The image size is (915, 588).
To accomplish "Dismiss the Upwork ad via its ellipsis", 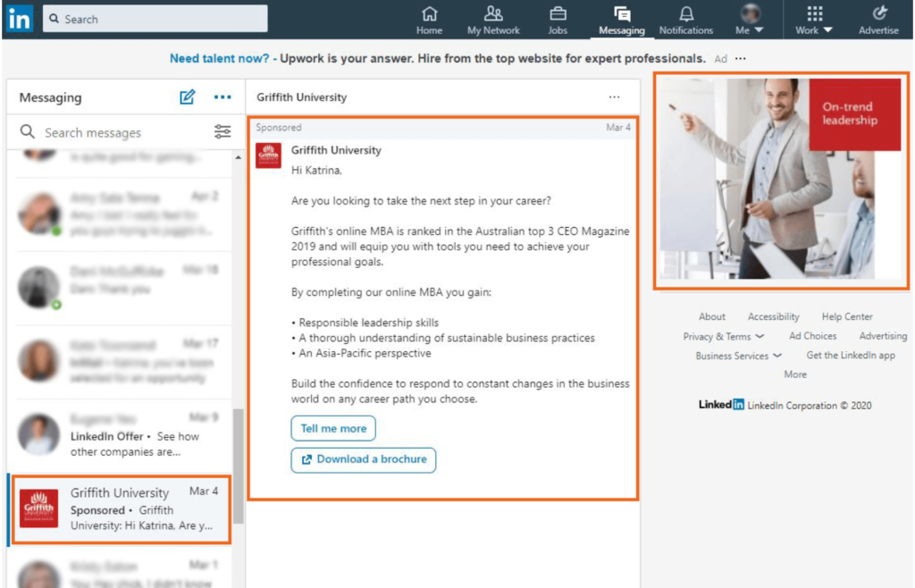I will 738,57.
